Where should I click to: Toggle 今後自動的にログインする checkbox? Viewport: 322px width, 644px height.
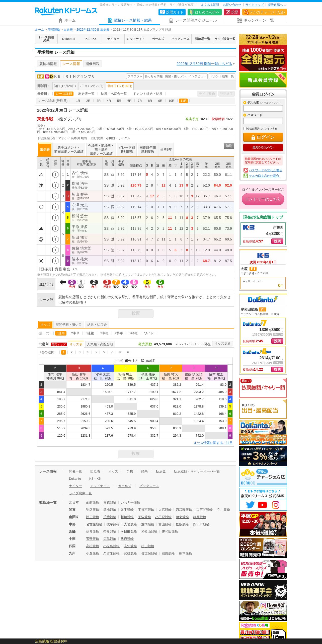(x=245, y=128)
